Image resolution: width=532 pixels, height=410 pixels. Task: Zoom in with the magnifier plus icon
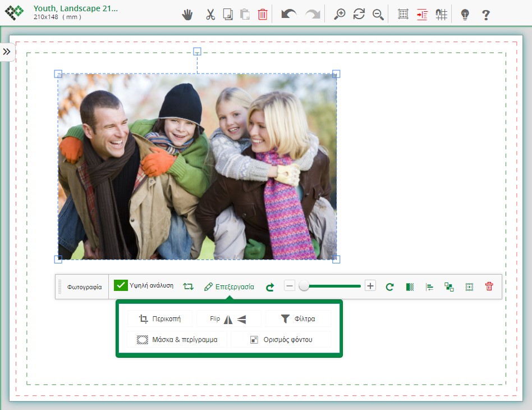pos(340,15)
